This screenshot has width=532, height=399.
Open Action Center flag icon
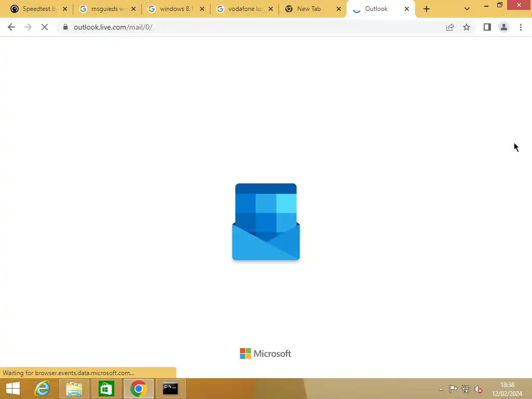453,389
